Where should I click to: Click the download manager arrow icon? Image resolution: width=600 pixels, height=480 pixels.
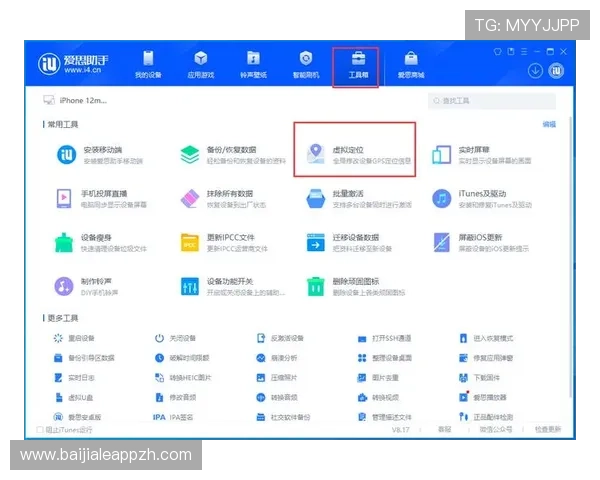535,71
